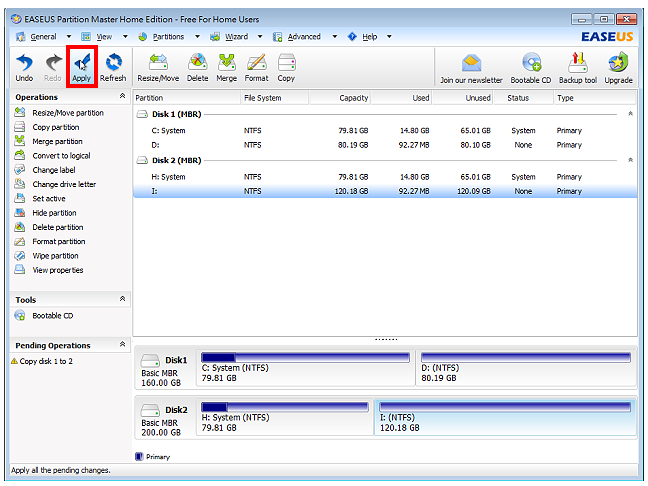
Task: Select H: System block in Disk2 map
Action: (285, 417)
